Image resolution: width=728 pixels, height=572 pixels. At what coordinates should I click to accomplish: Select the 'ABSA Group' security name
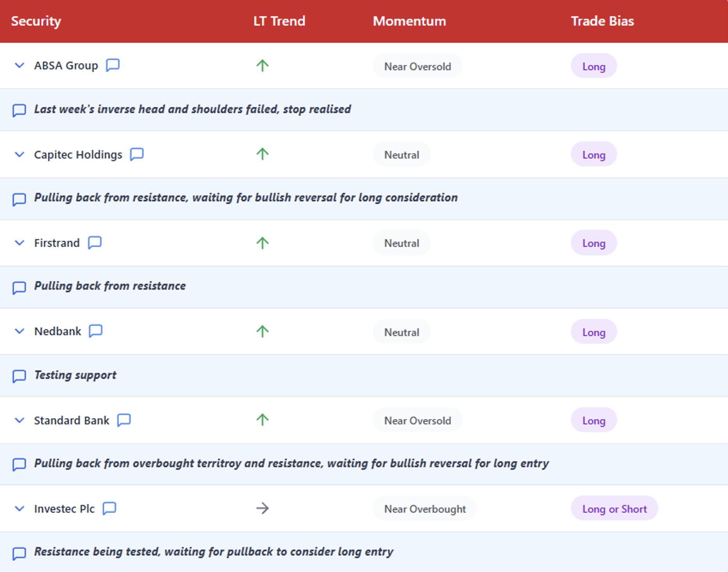[x=66, y=65]
